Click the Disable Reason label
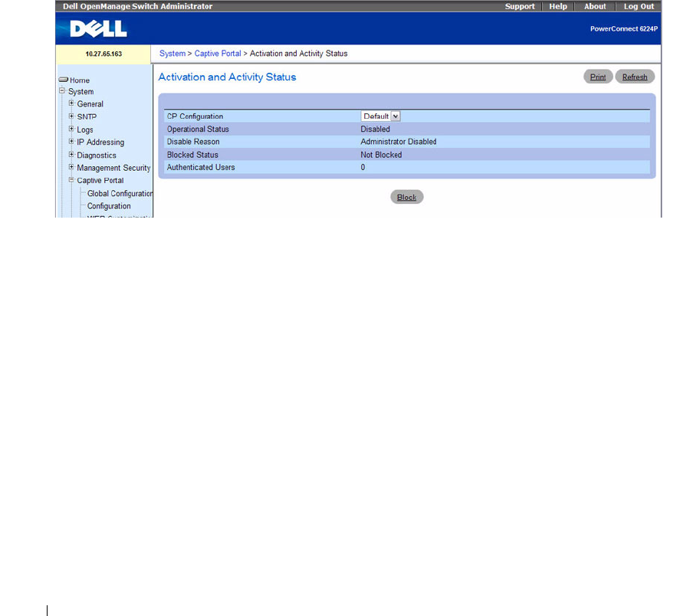Image resolution: width=690 pixels, height=616 pixels. (x=193, y=142)
